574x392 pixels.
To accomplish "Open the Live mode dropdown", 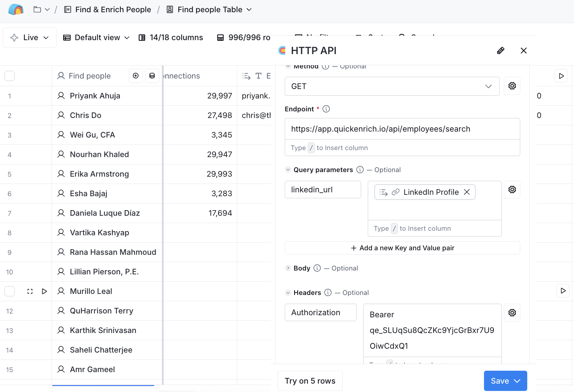I will coord(30,38).
